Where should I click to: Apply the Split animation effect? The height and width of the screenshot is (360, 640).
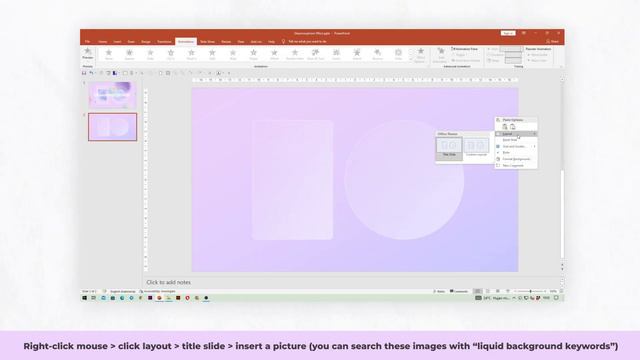pyautogui.click(x=212, y=54)
